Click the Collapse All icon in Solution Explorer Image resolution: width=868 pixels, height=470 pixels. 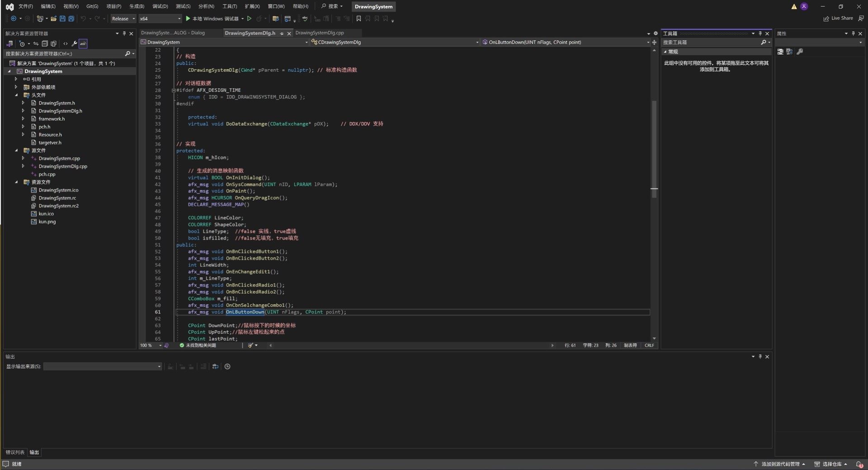45,44
